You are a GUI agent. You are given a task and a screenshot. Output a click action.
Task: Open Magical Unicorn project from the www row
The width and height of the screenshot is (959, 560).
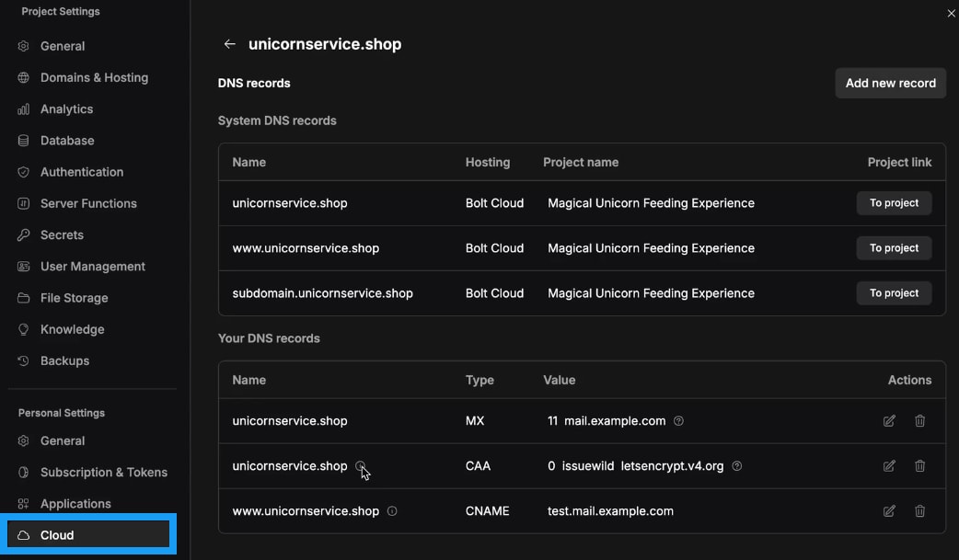[894, 247]
